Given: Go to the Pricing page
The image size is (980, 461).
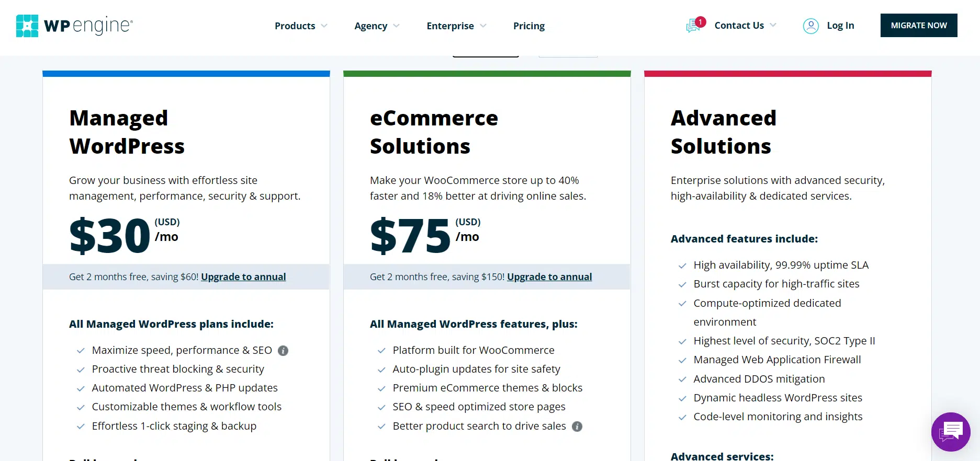Looking at the screenshot, I should pos(528,26).
